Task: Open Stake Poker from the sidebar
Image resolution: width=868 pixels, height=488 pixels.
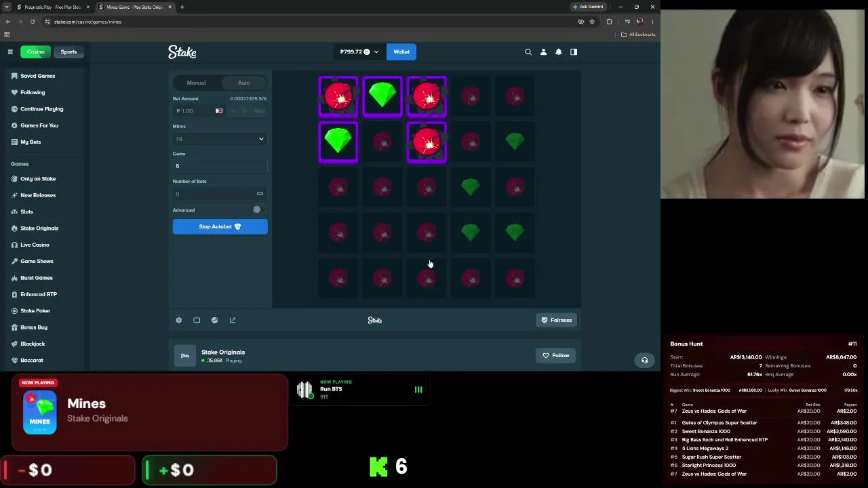Action: click(35, 310)
